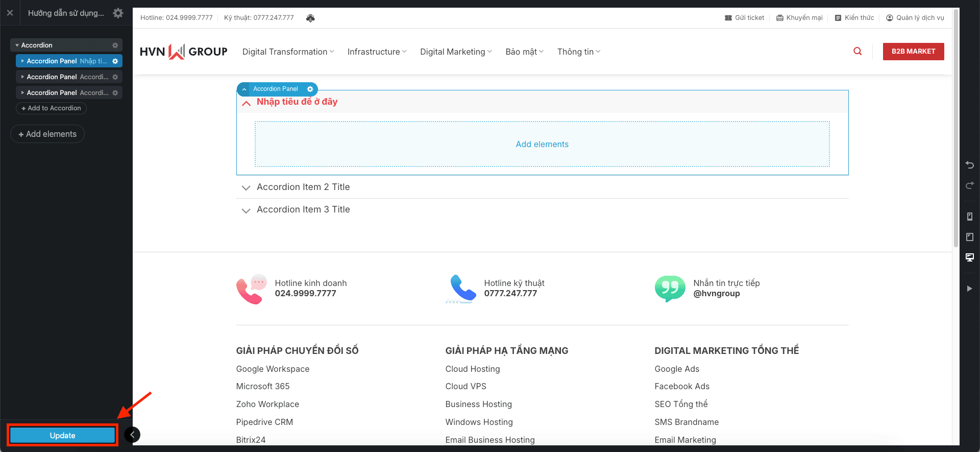
Task: Open the Digital Marketing menu
Action: (x=456, y=52)
